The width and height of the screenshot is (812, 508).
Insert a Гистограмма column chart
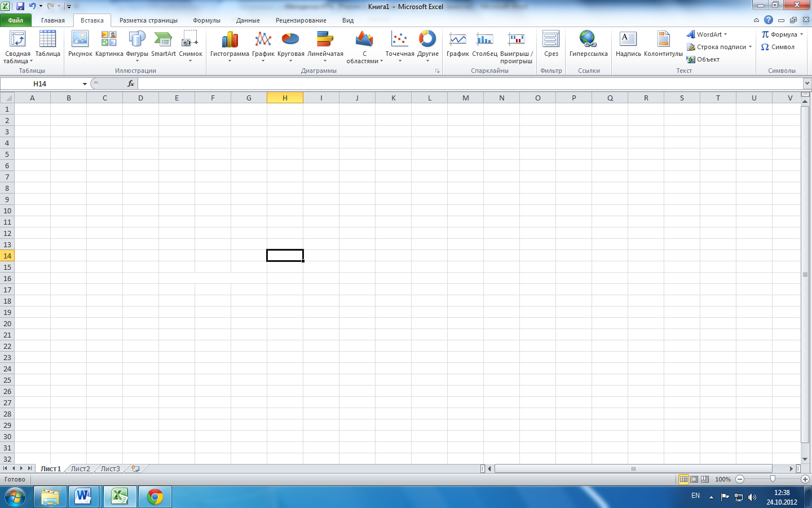pos(230,46)
